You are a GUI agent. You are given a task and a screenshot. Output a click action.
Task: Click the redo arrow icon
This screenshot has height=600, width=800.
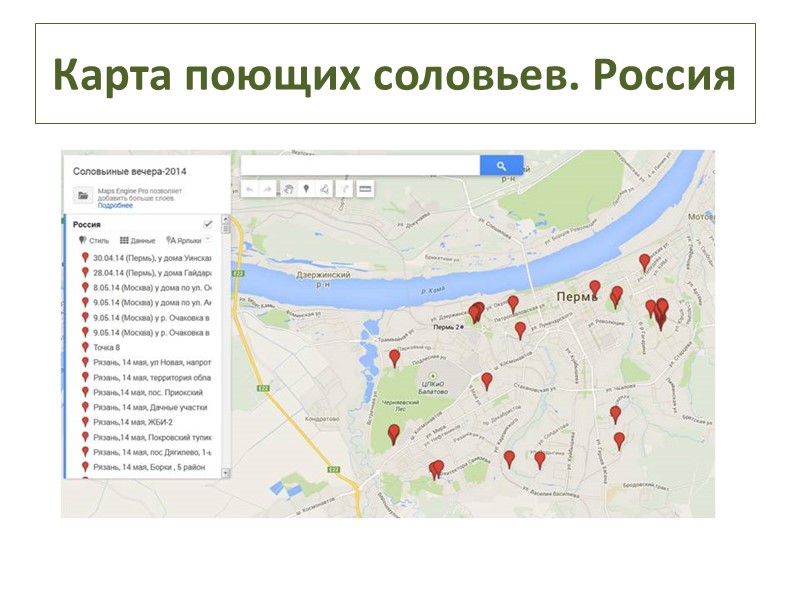[x=267, y=189]
